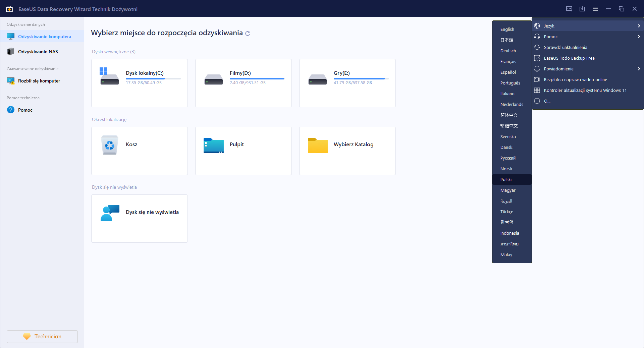
Task: Select Dansk language
Action: point(512,148)
